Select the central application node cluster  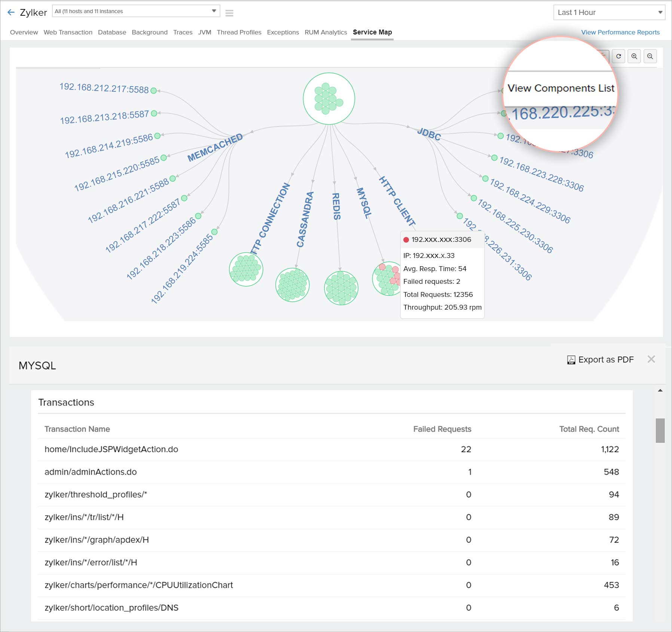(329, 98)
